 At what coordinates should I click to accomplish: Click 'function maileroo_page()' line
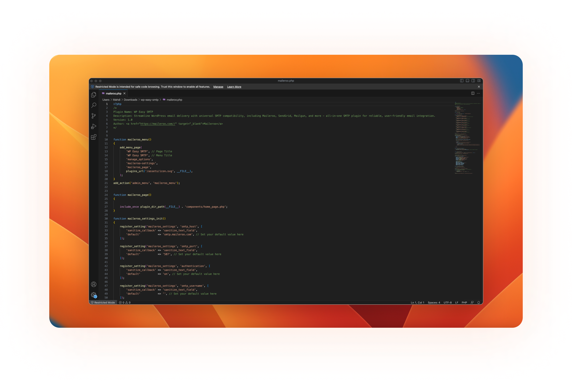pyautogui.click(x=132, y=195)
